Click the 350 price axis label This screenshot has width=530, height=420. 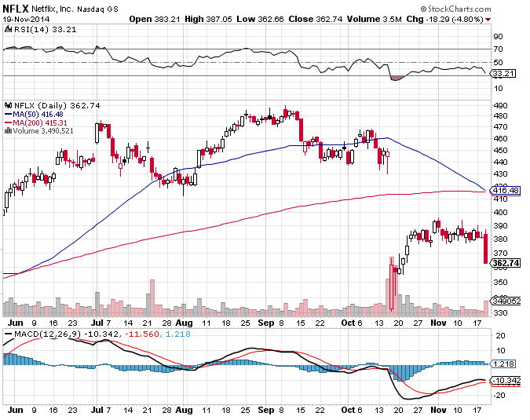(x=501, y=282)
